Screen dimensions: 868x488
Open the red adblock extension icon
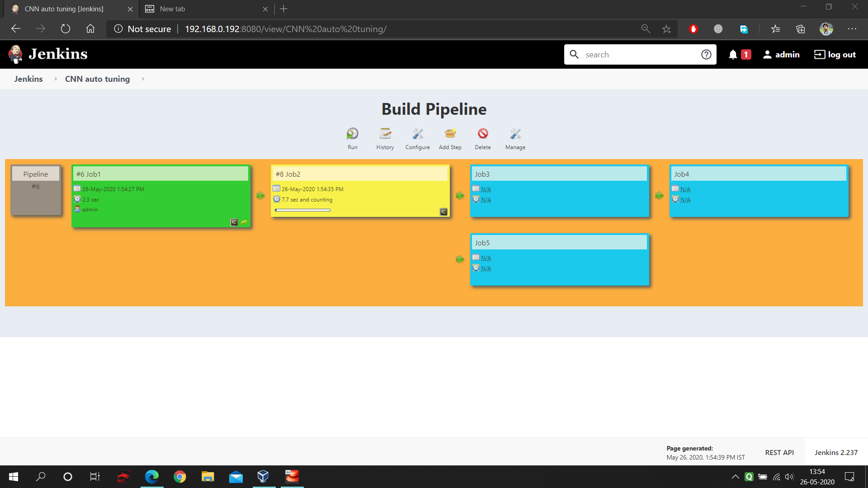click(693, 29)
